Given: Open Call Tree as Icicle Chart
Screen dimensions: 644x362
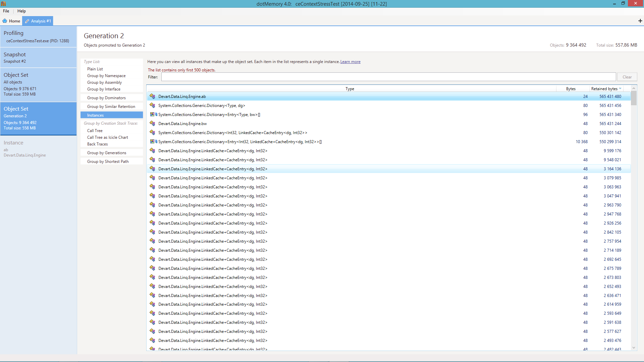Looking at the screenshot, I should click(107, 137).
